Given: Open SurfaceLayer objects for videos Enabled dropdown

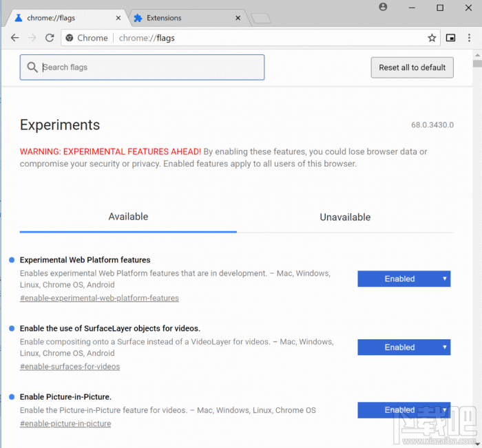Looking at the screenshot, I should [x=404, y=348].
